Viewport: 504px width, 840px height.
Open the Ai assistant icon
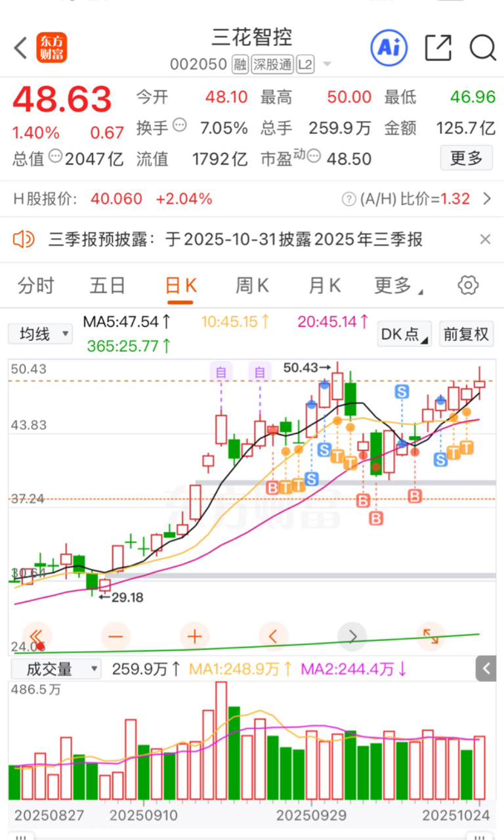(x=389, y=47)
